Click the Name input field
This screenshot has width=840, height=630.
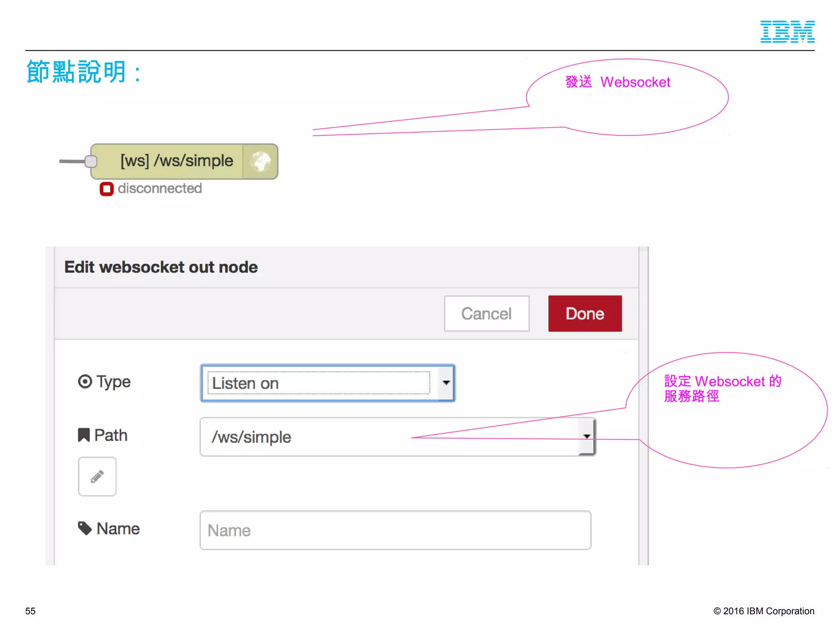pos(395,530)
